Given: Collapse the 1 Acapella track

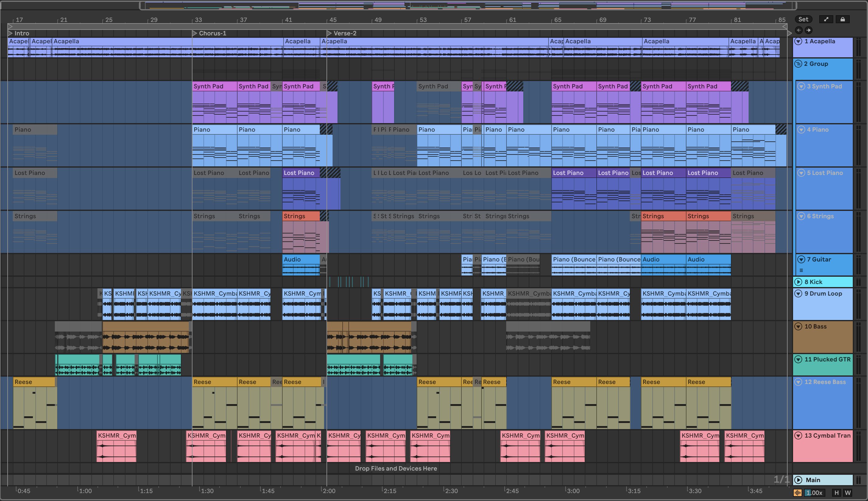Looking at the screenshot, I should click(798, 41).
